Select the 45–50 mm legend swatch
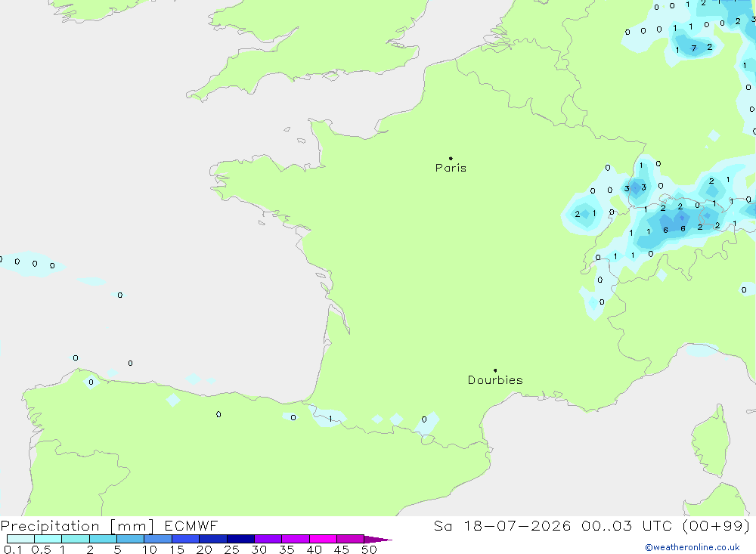 pos(351,539)
